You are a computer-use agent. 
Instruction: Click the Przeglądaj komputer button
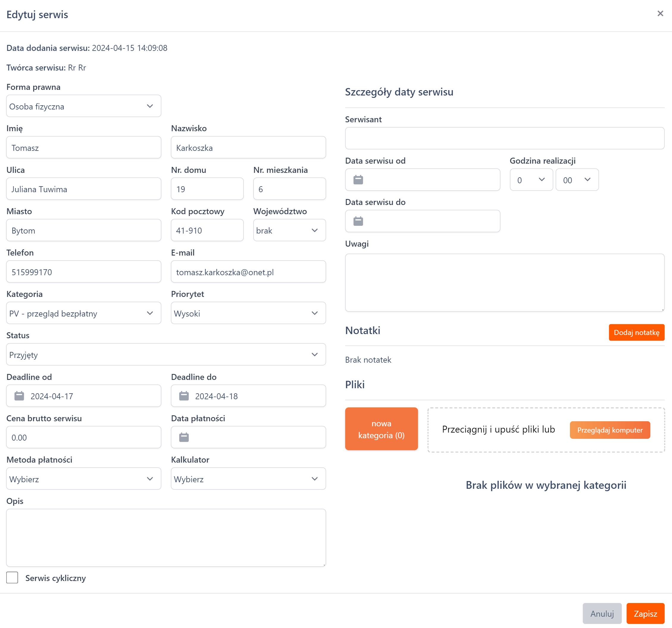[x=610, y=430]
